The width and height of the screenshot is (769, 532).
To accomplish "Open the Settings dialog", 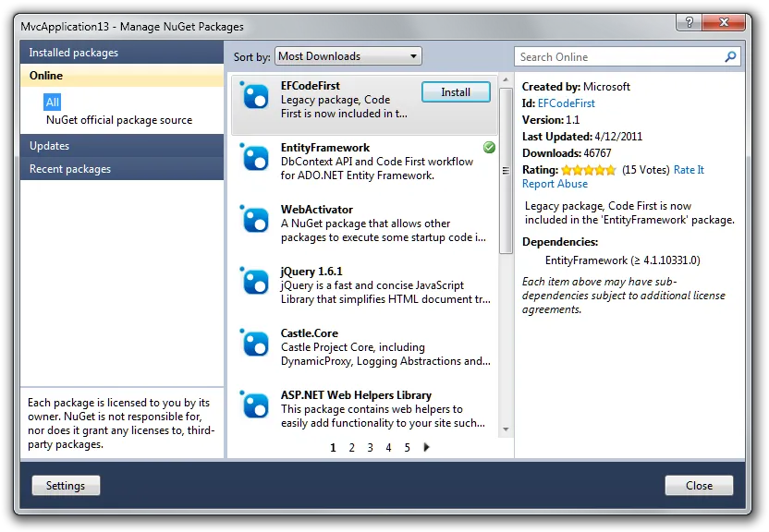I will pos(66,486).
